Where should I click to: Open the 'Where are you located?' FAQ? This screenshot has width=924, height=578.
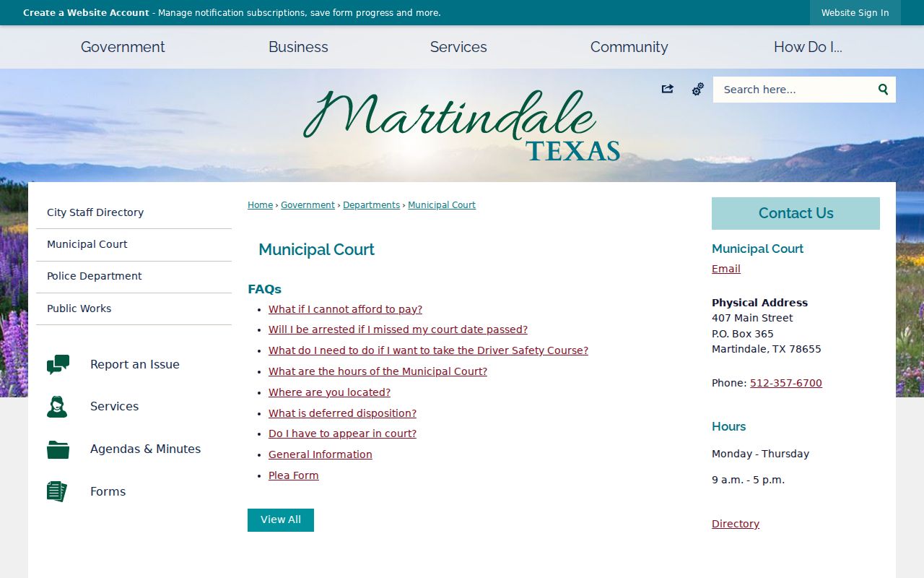pyautogui.click(x=329, y=392)
